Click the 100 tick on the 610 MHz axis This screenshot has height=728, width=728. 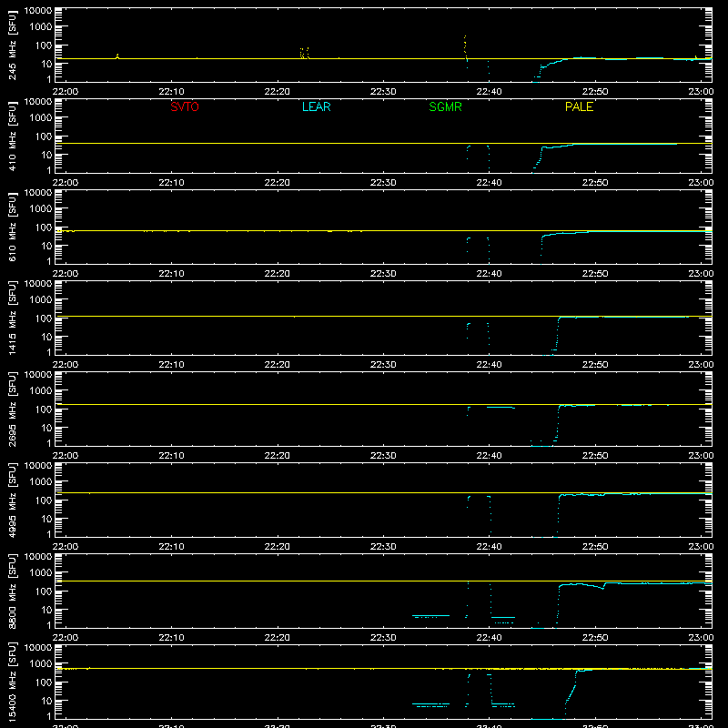point(44,227)
